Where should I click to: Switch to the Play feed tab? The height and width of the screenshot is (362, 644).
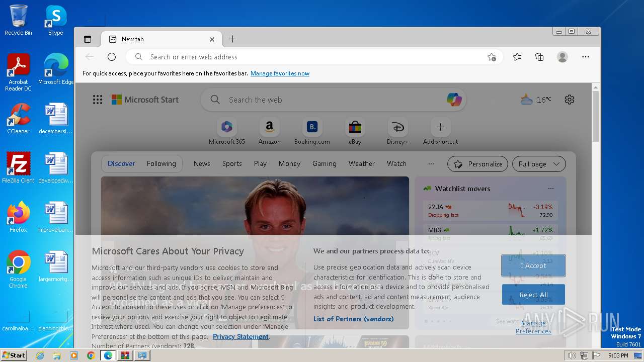coord(260,163)
